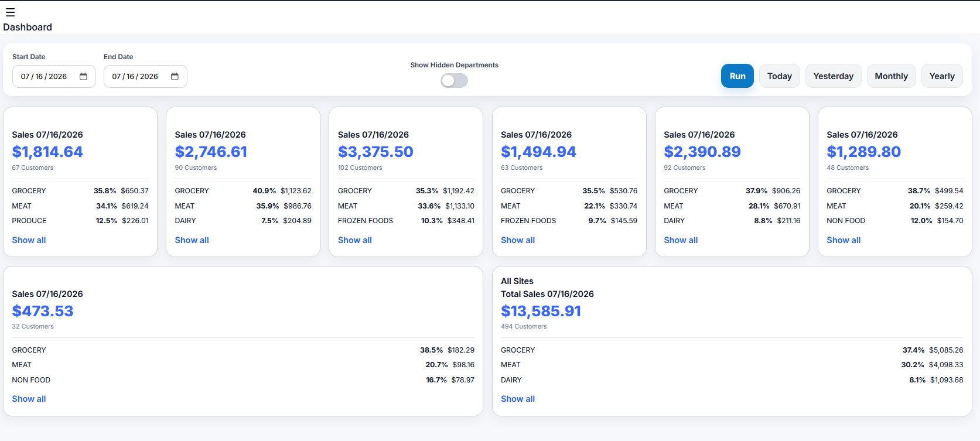980x441 pixels.
Task: Click the GROCERY total $5,085.26
Action: pyautogui.click(x=946, y=350)
